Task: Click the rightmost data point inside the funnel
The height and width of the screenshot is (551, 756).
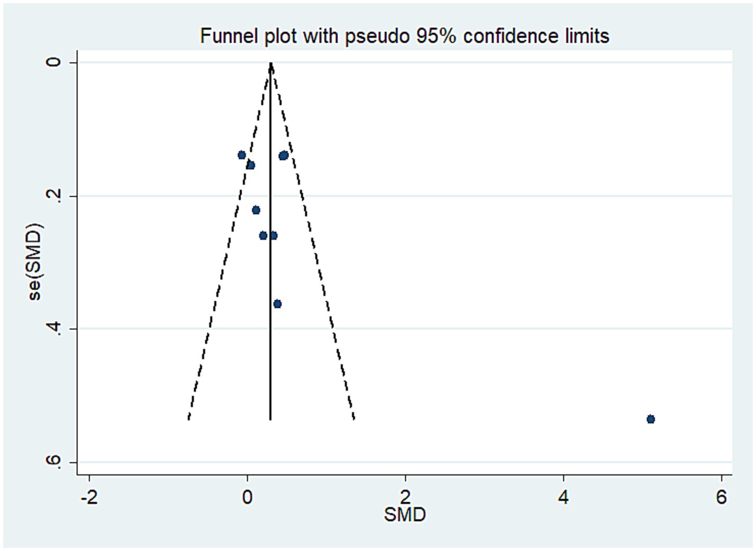Action: click(285, 155)
